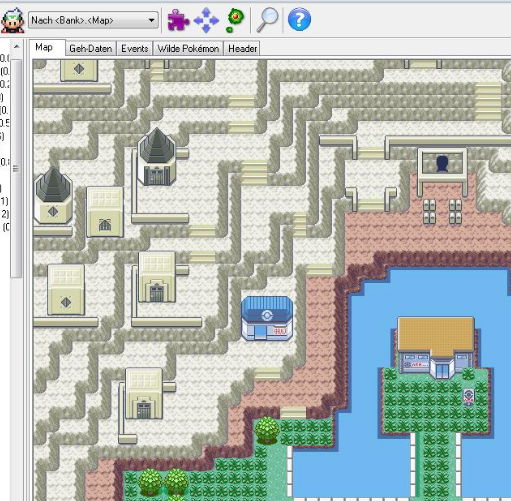Image resolution: width=511 pixels, height=501 pixels.
Task: Click the left panel scroll up arrow
Action: pos(16,46)
